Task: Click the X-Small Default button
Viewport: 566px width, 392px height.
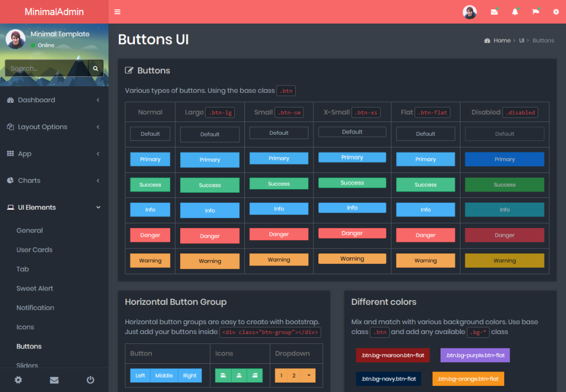Action: coord(352,132)
